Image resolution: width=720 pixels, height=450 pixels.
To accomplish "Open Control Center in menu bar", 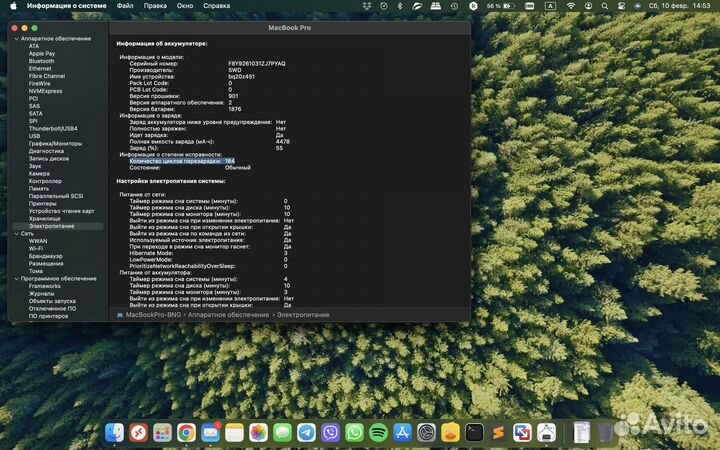I will pyautogui.click(x=621, y=6).
